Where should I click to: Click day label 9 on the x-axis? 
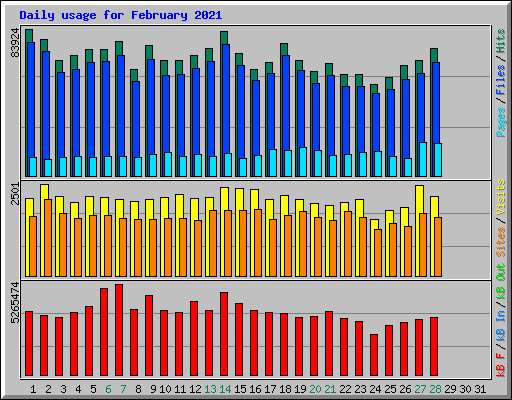(153, 389)
